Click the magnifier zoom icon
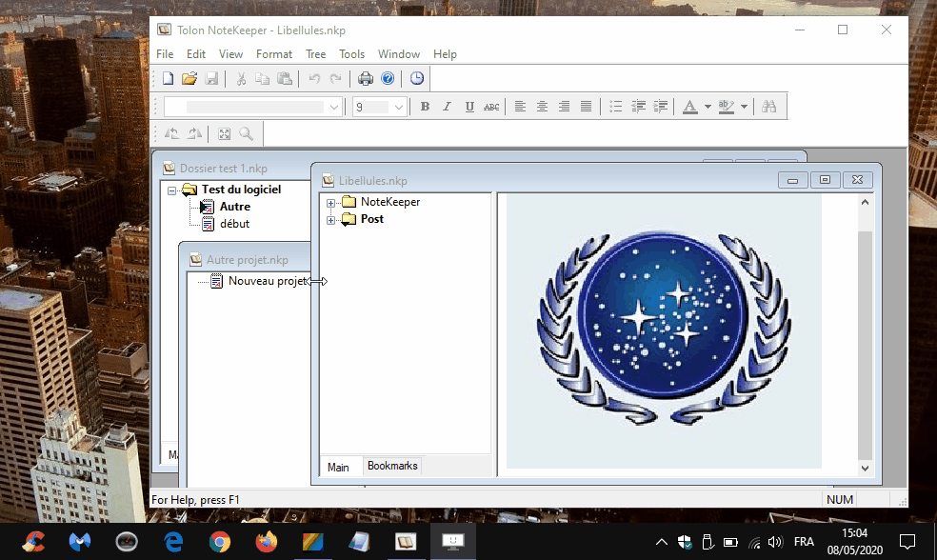Image resolution: width=937 pixels, height=560 pixels. coord(247,134)
